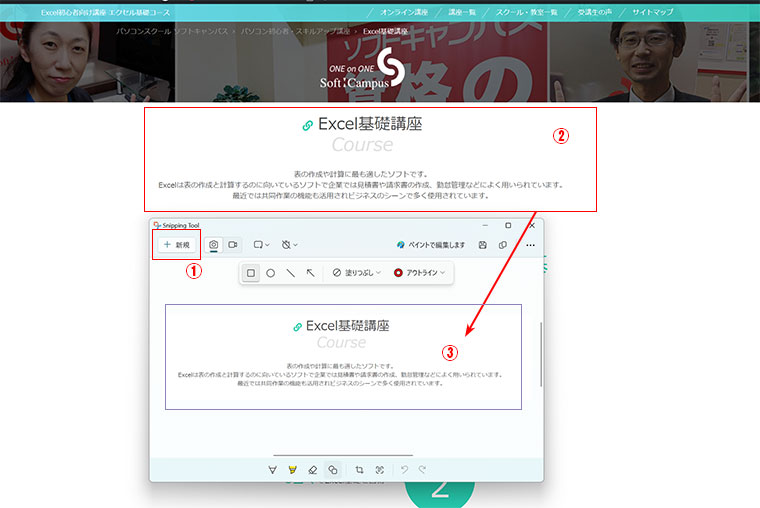Maximize the Snipping Tool window
The width and height of the screenshot is (760, 508).
pos(508,225)
